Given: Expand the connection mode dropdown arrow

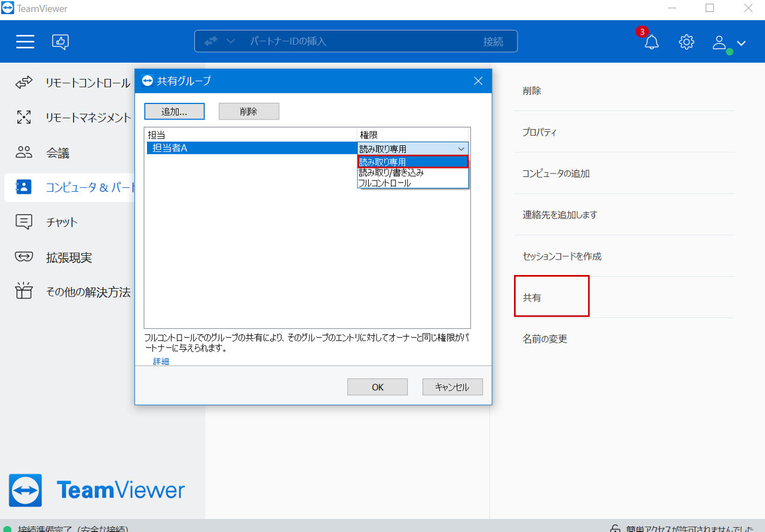Looking at the screenshot, I should (231, 41).
